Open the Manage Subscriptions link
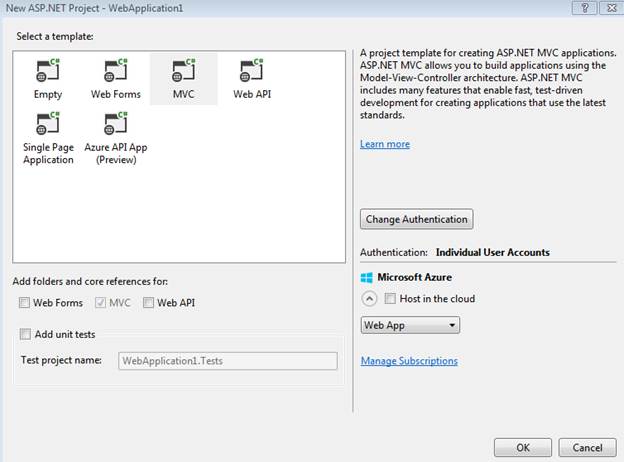The image size is (624, 462). click(x=409, y=361)
